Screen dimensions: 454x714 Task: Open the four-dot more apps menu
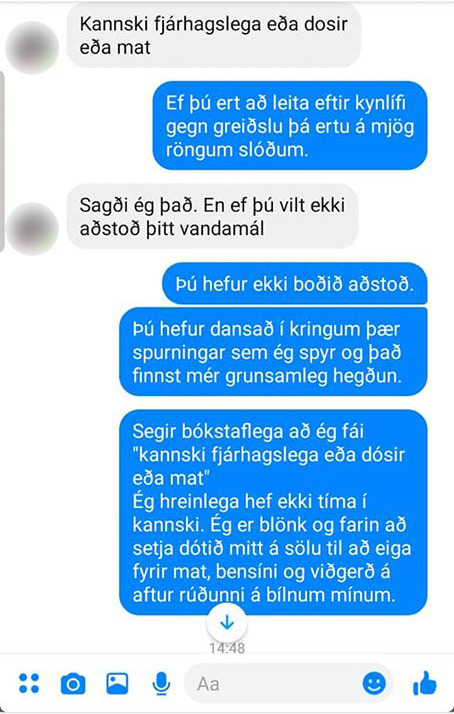tap(29, 683)
